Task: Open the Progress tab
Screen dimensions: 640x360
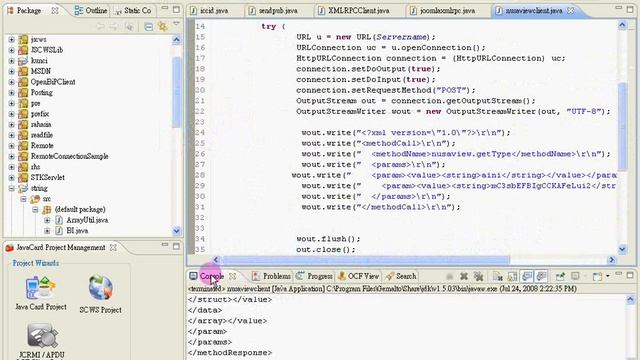Action: pos(314,276)
